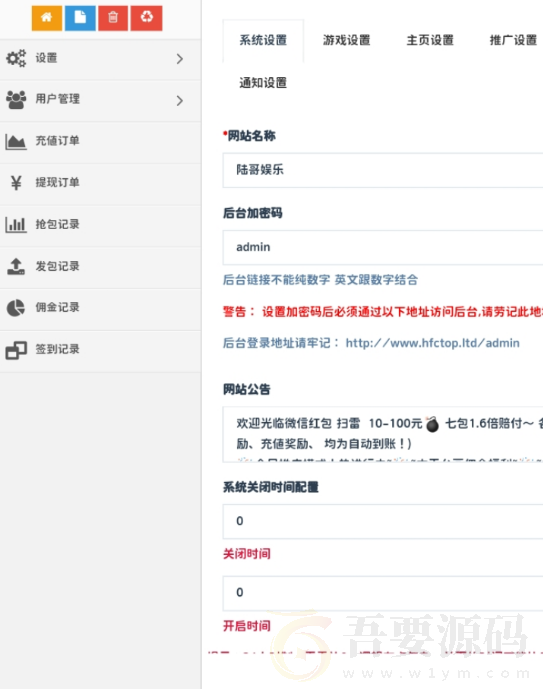Switch to the 主页设置 tab

(430, 40)
